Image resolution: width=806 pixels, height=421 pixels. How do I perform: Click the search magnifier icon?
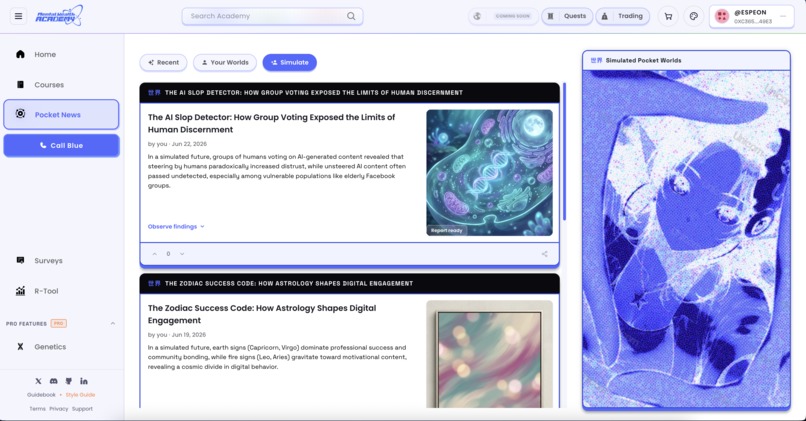351,16
